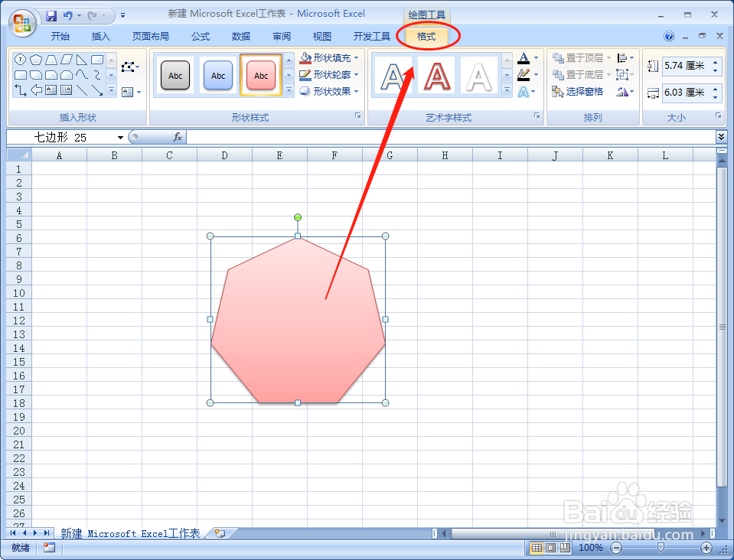
Task: Expand the shape styles gallery
Action: pos(289,90)
